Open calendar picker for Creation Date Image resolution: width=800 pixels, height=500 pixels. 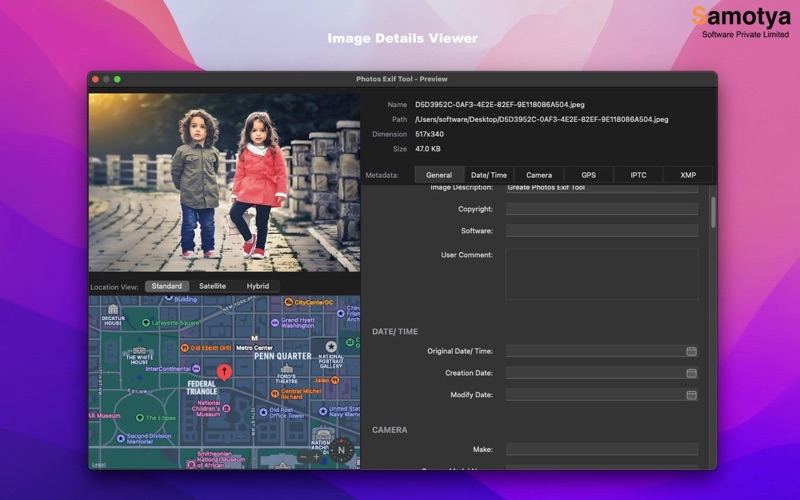[691, 373]
